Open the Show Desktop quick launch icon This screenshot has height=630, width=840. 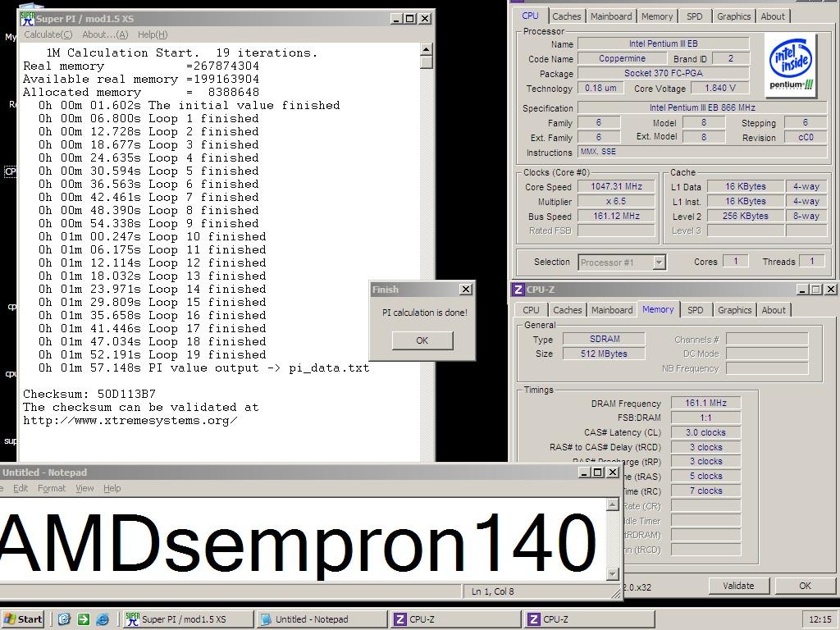click(x=64, y=619)
